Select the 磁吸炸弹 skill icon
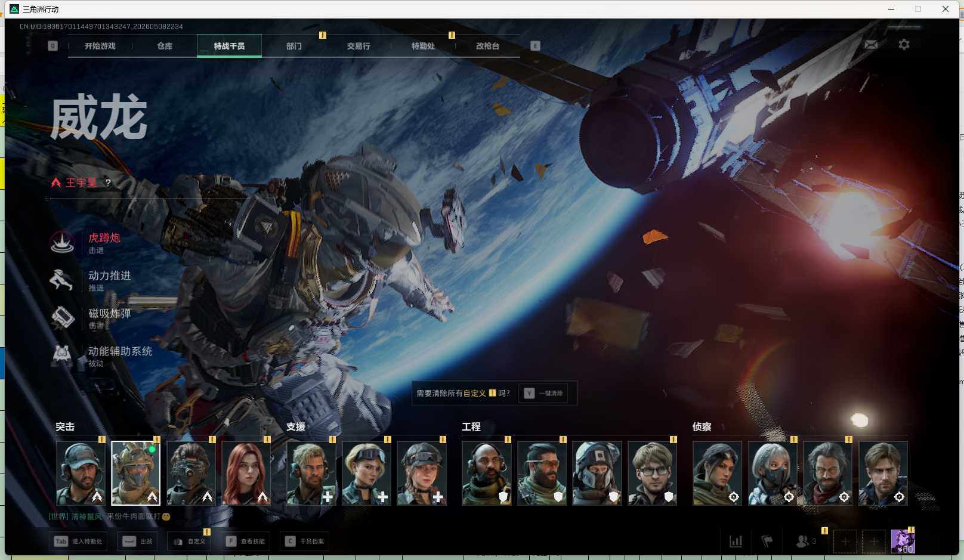The width and height of the screenshot is (964, 560). [62, 317]
